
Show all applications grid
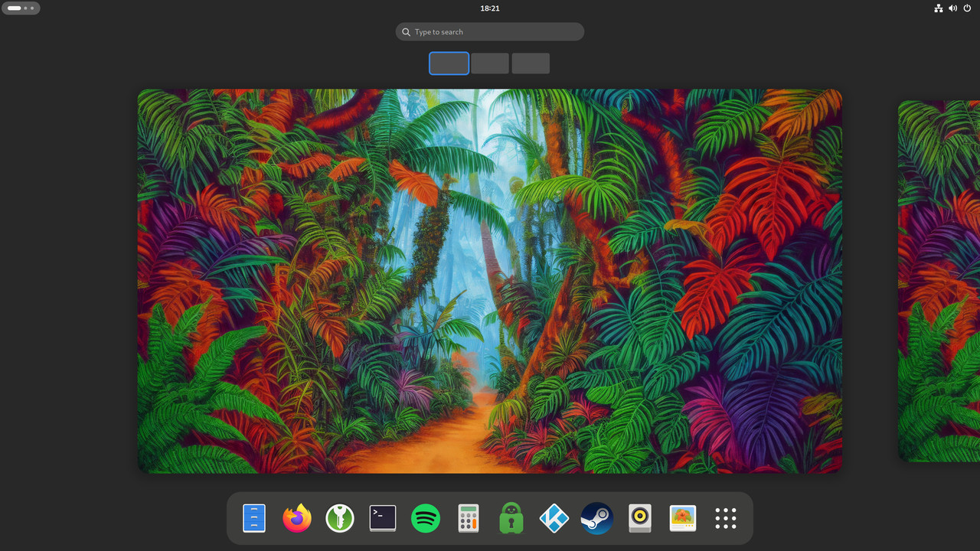[726, 518]
